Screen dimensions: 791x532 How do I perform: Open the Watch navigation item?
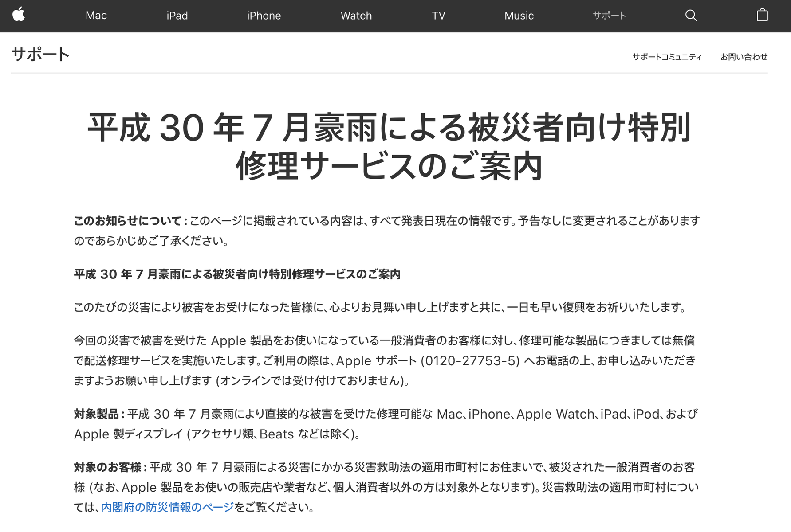(356, 16)
